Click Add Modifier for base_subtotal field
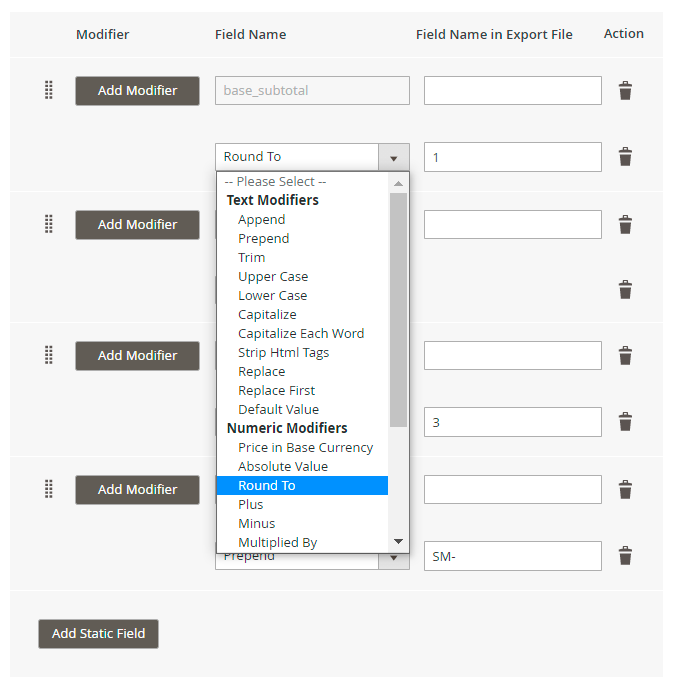The image size is (685, 683). tap(137, 91)
